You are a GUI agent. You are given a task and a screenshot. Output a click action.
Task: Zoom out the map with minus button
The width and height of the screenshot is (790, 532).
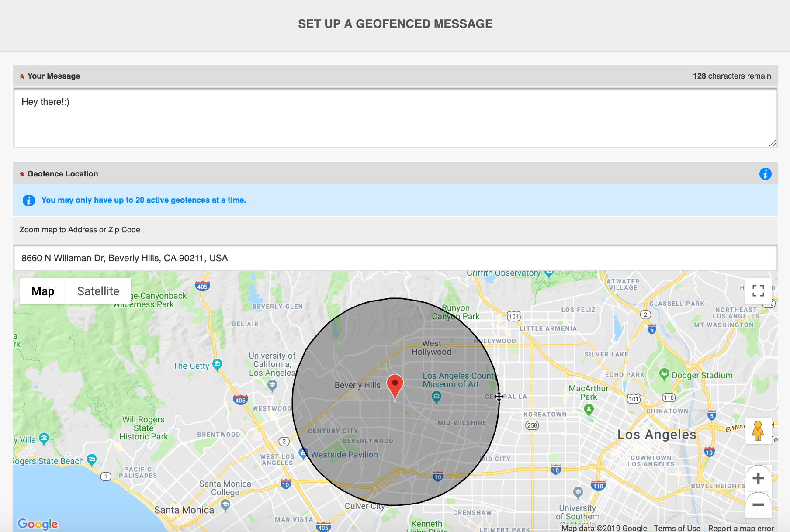(758, 505)
